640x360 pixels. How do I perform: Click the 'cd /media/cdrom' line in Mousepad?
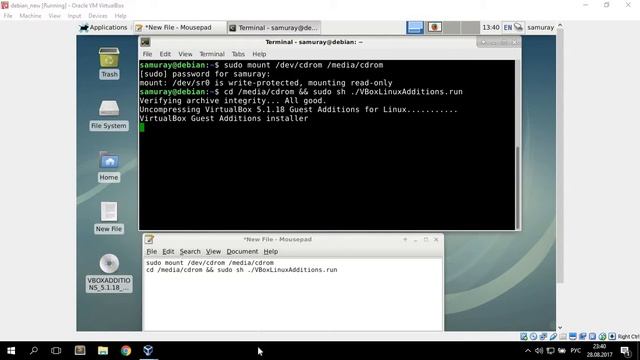tap(241, 270)
